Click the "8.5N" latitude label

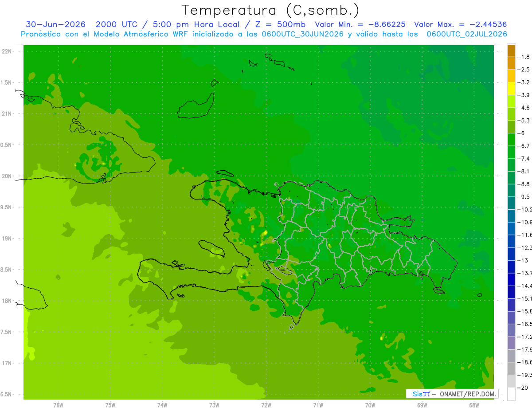[x=6, y=270]
